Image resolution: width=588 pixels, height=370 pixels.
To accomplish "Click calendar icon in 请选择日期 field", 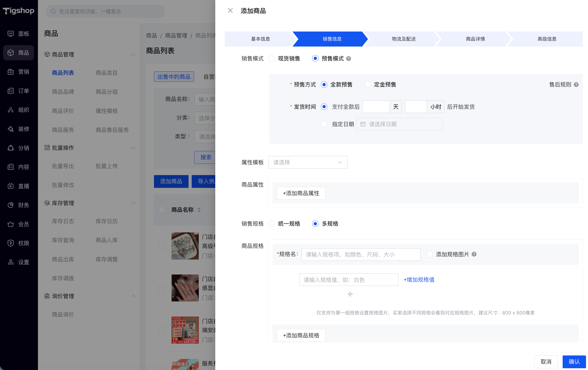I will (363, 124).
